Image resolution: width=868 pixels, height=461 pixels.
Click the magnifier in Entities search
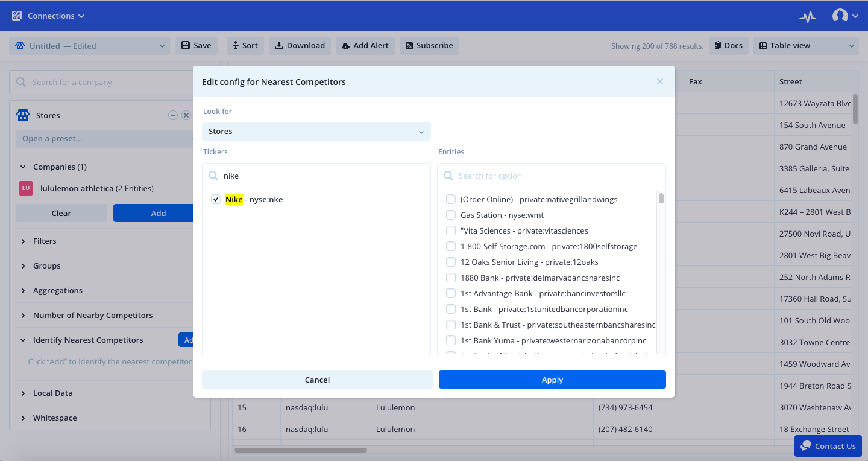(x=448, y=176)
